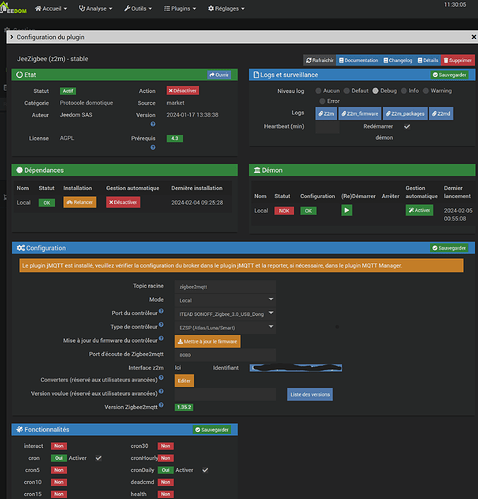Viewport: 478px width, 499px height.
Task: Open the Mode dropdown set to Local
Action: tap(225, 300)
